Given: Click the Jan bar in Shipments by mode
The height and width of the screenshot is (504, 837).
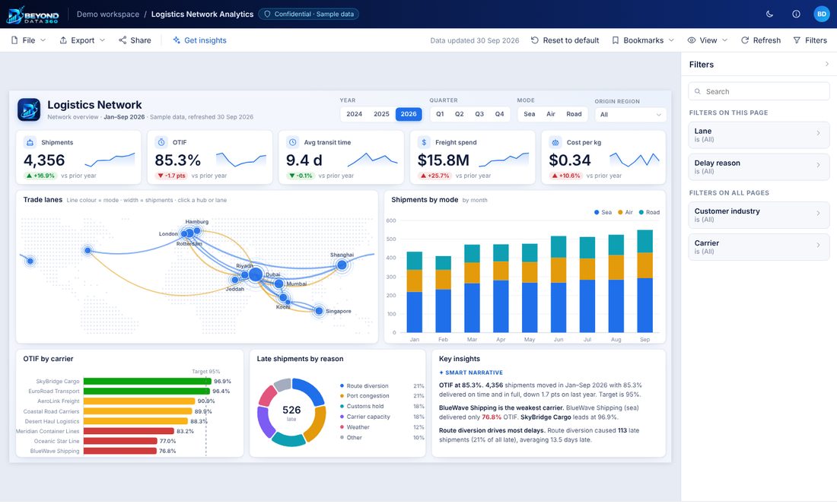Looking at the screenshot, I should (414, 292).
